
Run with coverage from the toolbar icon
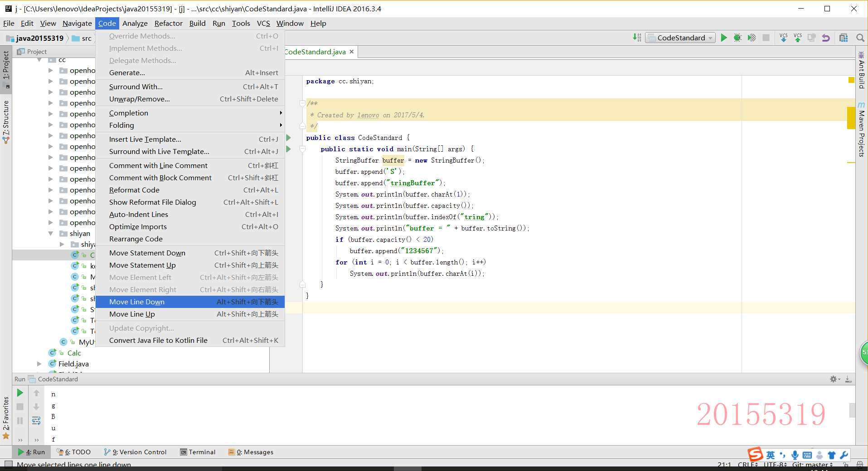(x=752, y=38)
